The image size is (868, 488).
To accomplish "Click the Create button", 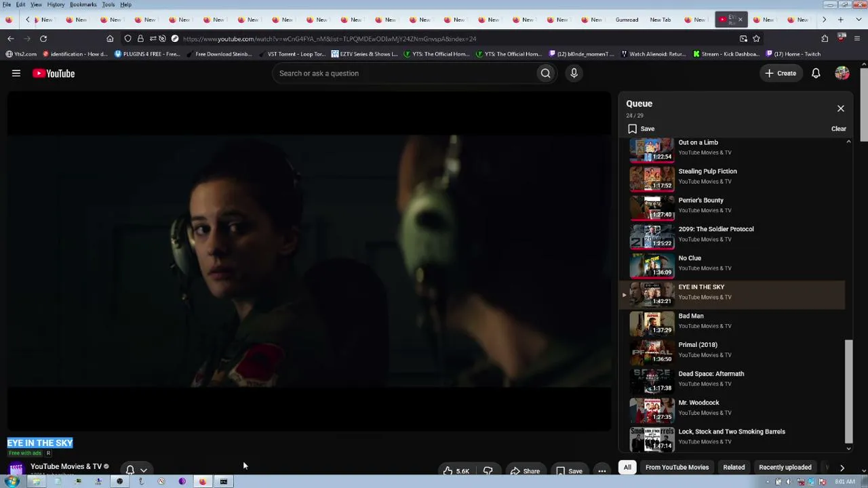I will coord(781,73).
